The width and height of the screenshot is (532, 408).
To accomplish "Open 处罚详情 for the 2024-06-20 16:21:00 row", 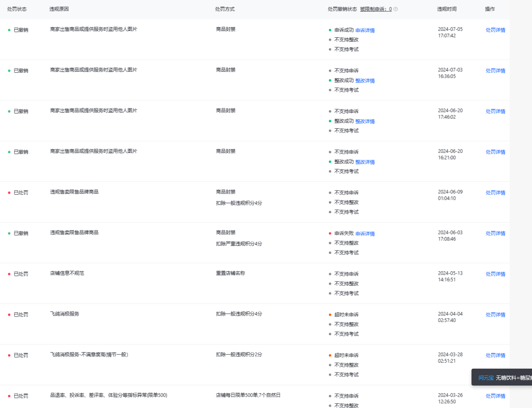I will (495, 152).
